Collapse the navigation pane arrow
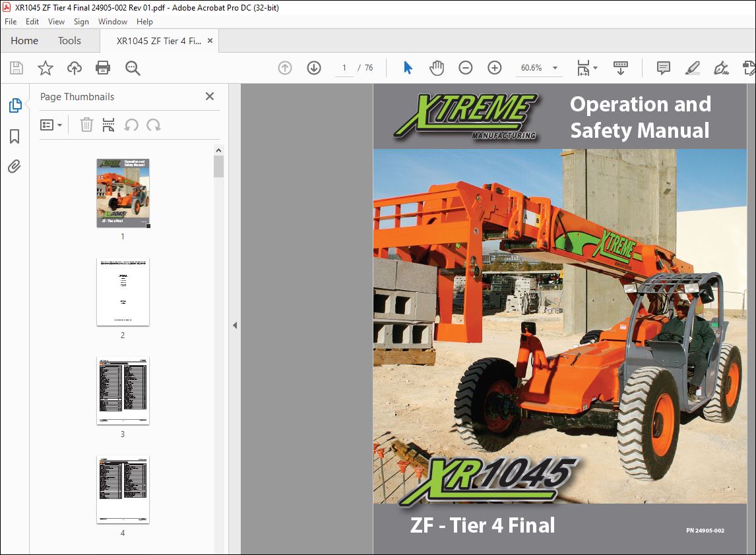 [235, 325]
